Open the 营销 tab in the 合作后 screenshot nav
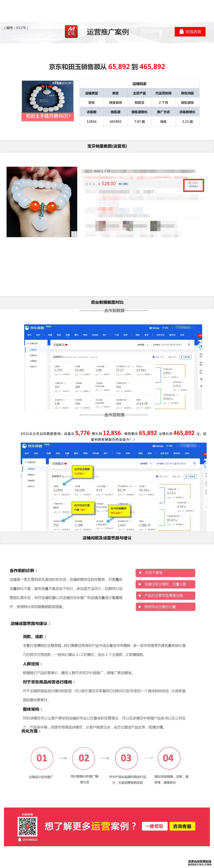 [x=85, y=453]
